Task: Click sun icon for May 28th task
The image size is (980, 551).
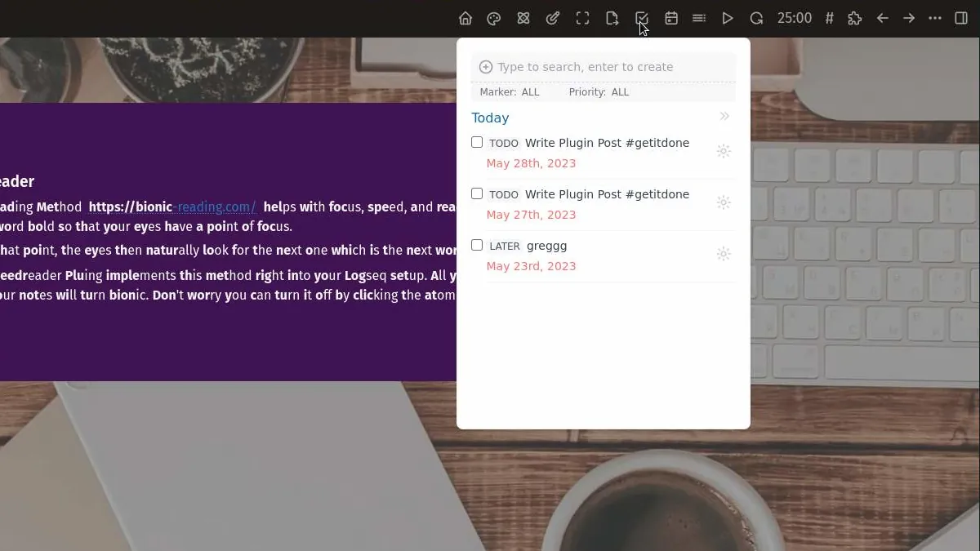Action: 724,151
